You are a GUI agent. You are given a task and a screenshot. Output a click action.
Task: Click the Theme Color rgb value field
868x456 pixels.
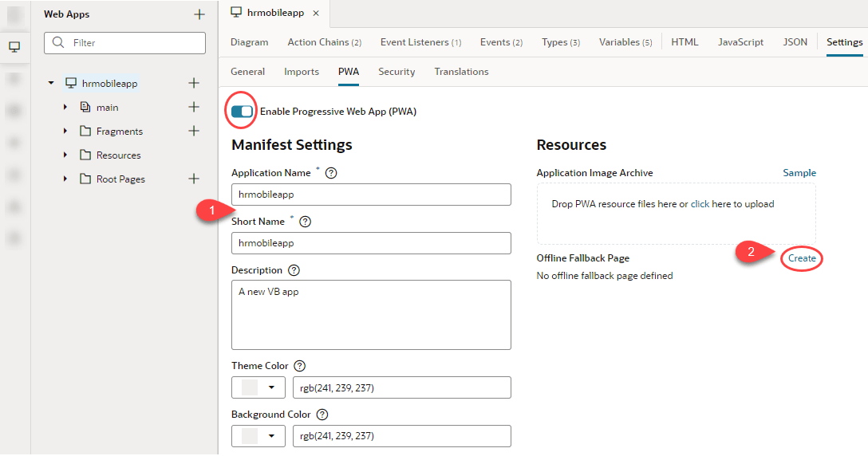[x=402, y=387]
